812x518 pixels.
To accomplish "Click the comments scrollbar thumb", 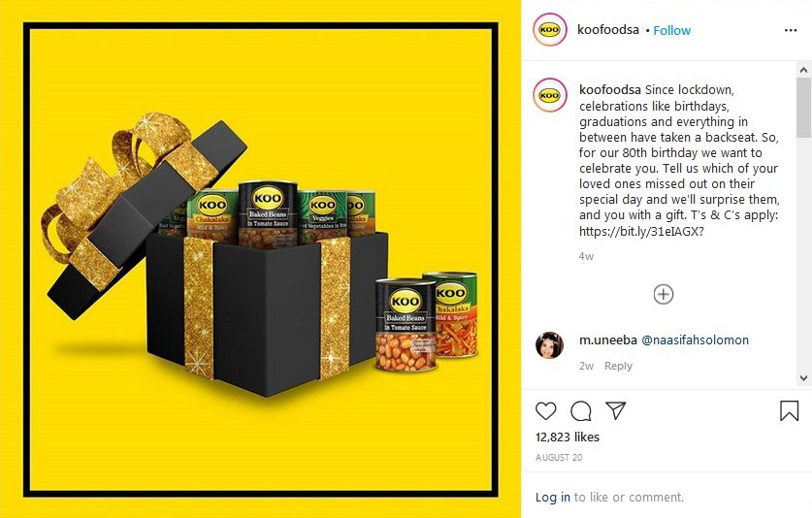I will [x=803, y=108].
